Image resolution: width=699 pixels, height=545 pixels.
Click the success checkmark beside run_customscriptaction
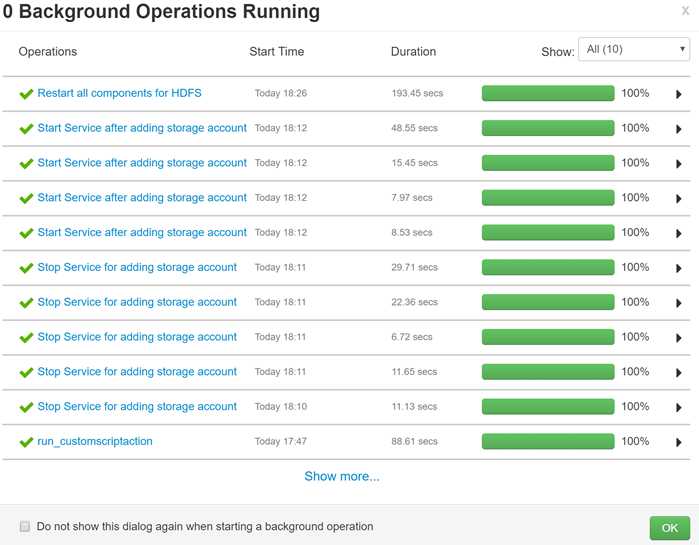[26, 441]
